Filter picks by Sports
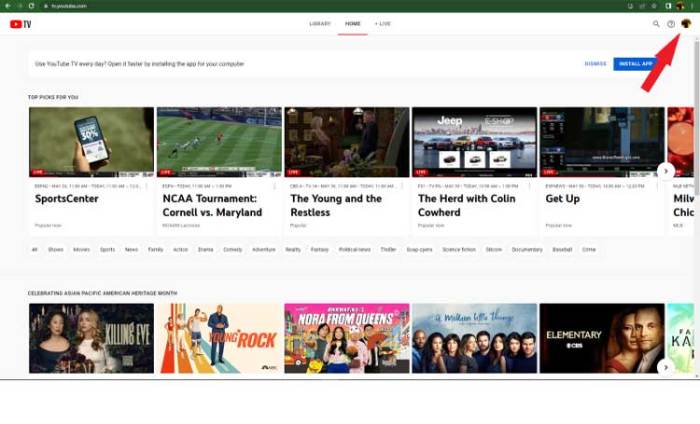This screenshot has width=700, height=424. pos(108,249)
